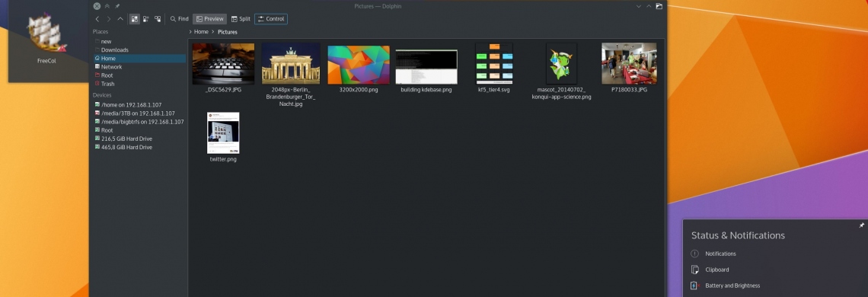Expand the Home breadcrumb chevron

click(x=190, y=31)
